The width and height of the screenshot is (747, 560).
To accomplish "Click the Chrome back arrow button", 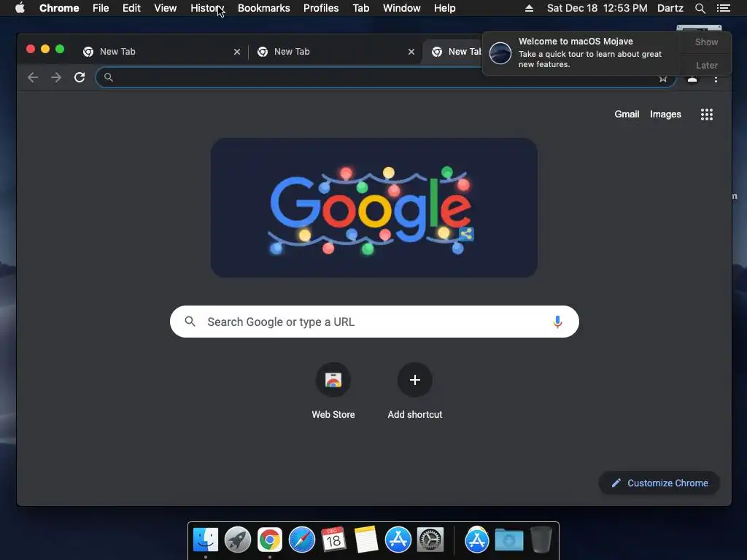I will [32, 77].
